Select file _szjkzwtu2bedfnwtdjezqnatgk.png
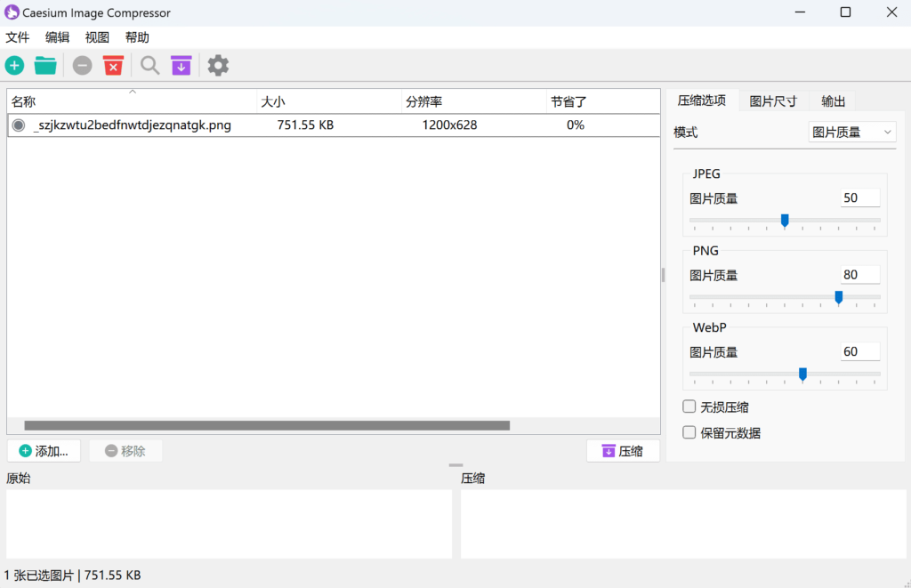The image size is (911, 588). pos(133,125)
